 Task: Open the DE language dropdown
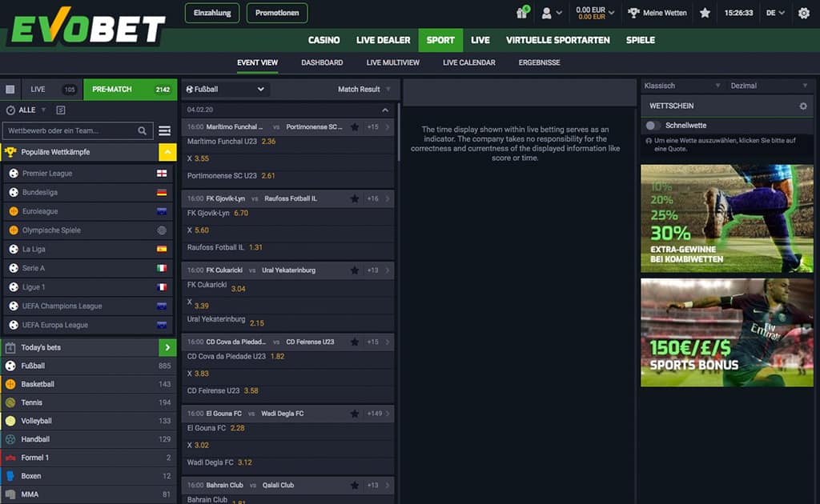(775, 13)
